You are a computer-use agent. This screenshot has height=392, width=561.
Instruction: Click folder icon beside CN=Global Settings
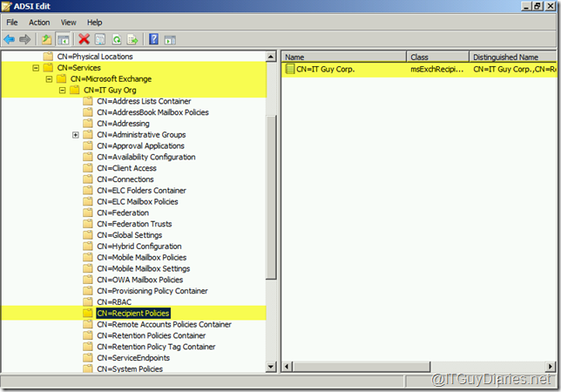[x=88, y=235]
